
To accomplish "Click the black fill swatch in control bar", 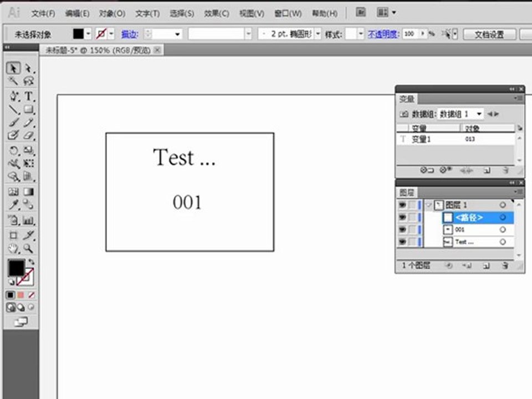I will [78, 34].
